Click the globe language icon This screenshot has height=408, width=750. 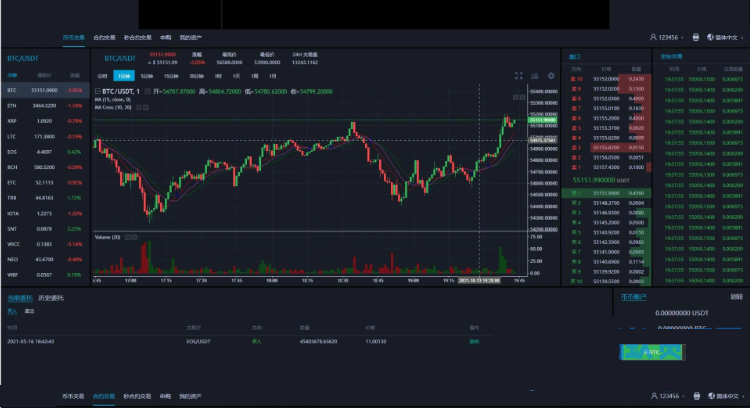coord(708,36)
